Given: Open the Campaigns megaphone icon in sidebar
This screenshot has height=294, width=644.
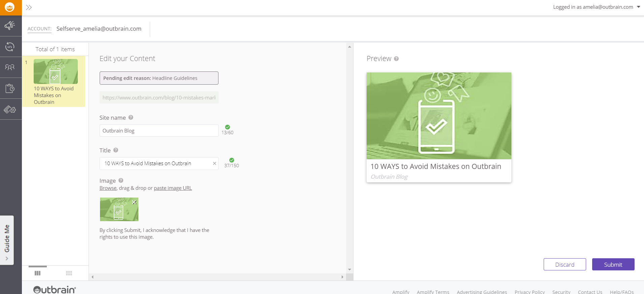Looking at the screenshot, I should pyautogui.click(x=10, y=25).
